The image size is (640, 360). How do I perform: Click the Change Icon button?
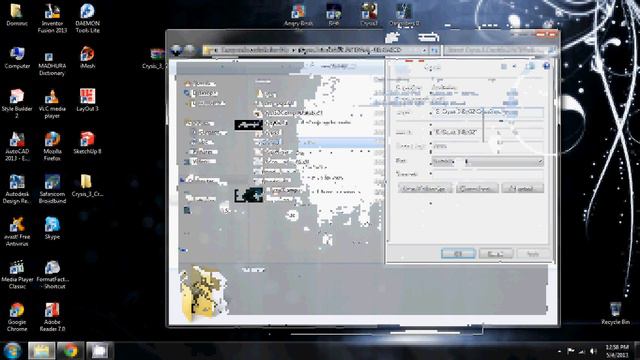477,188
